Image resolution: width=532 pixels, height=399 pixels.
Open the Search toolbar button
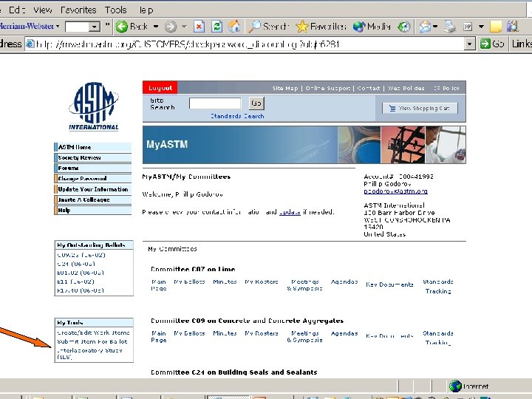coord(269,27)
